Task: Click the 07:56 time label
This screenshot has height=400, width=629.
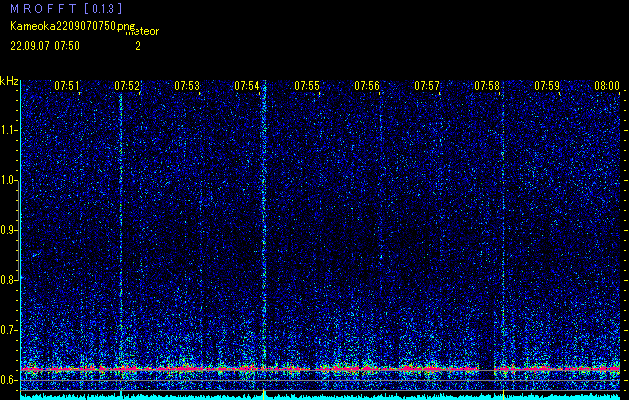Action: pos(367,86)
